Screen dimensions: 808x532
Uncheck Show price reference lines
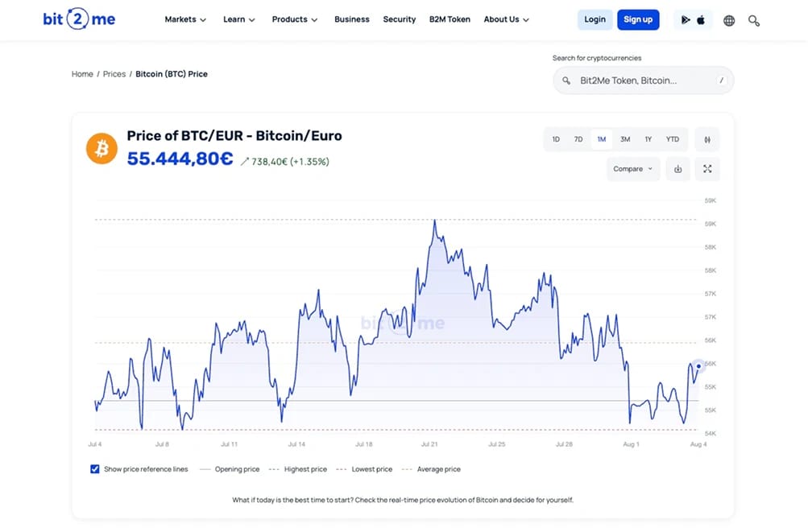point(95,469)
